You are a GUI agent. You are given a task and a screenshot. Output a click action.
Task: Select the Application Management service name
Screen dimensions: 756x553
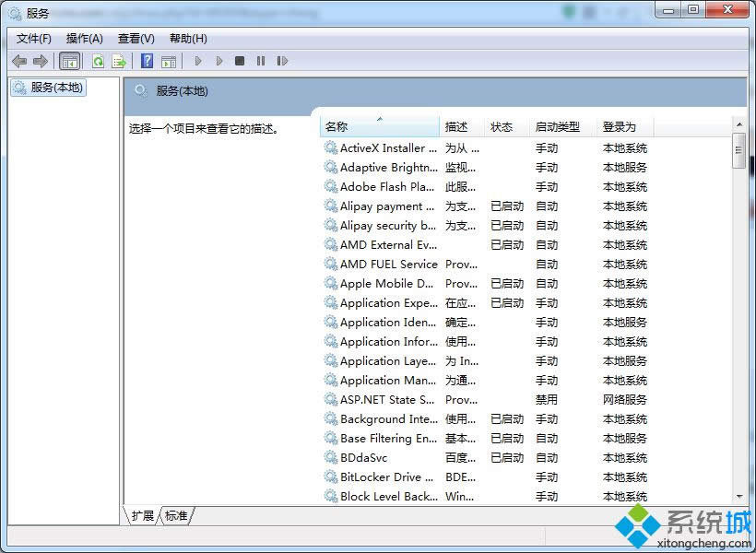[x=388, y=380]
